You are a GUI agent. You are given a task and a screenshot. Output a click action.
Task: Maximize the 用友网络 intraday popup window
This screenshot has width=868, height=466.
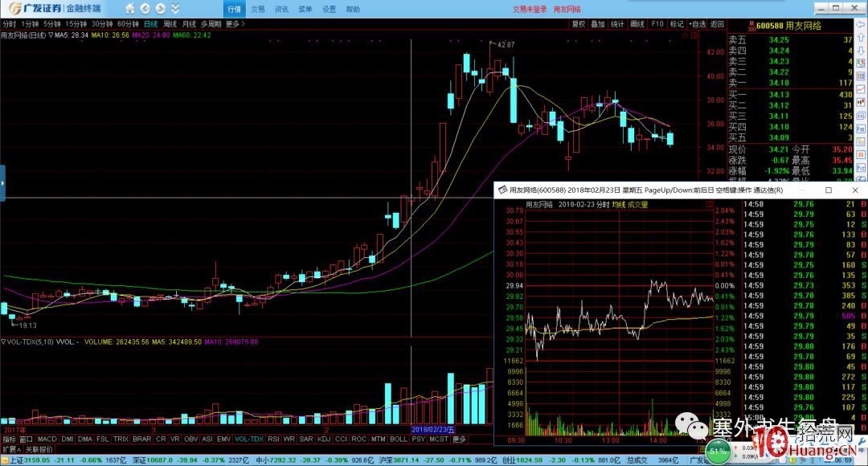point(829,190)
